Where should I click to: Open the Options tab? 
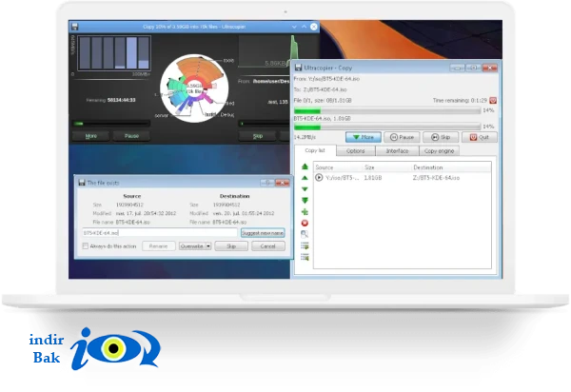tap(355, 150)
